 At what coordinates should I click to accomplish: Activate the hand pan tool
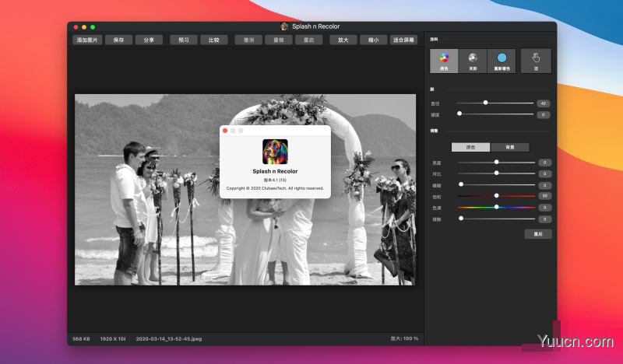pyautogui.click(x=536, y=61)
